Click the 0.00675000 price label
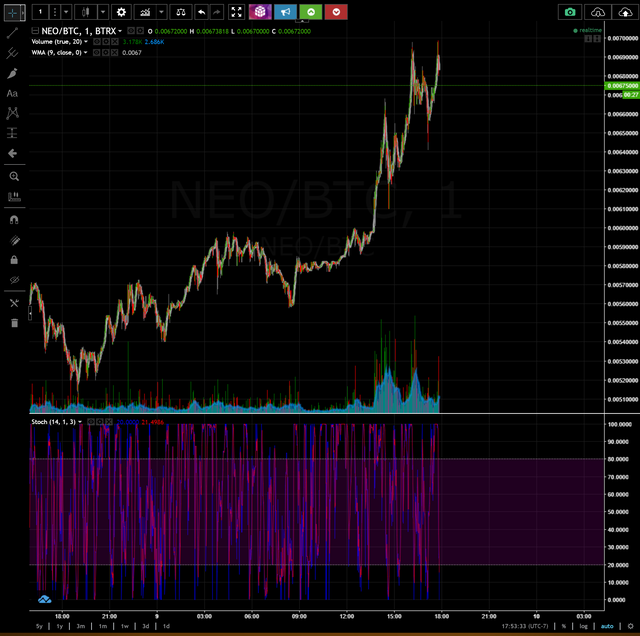The height and width of the screenshot is (636, 640). [622, 86]
